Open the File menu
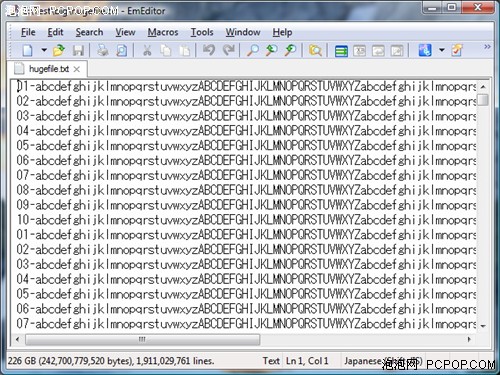Viewport: 500px width, 375px height. 28,32
